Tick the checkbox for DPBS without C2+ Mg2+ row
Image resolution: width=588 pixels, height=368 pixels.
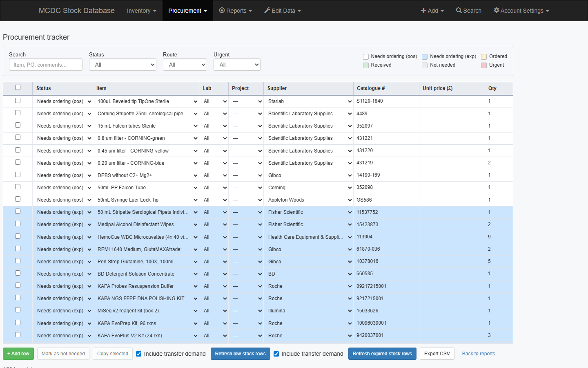18,174
